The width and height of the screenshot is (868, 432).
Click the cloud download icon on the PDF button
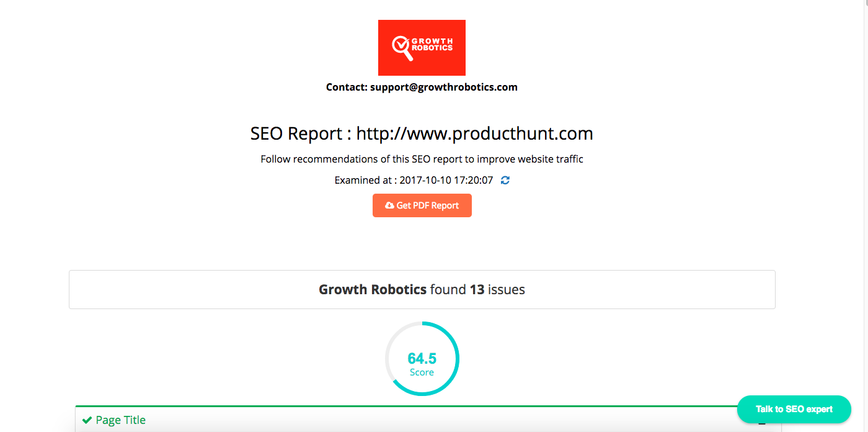pyautogui.click(x=389, y=205)
